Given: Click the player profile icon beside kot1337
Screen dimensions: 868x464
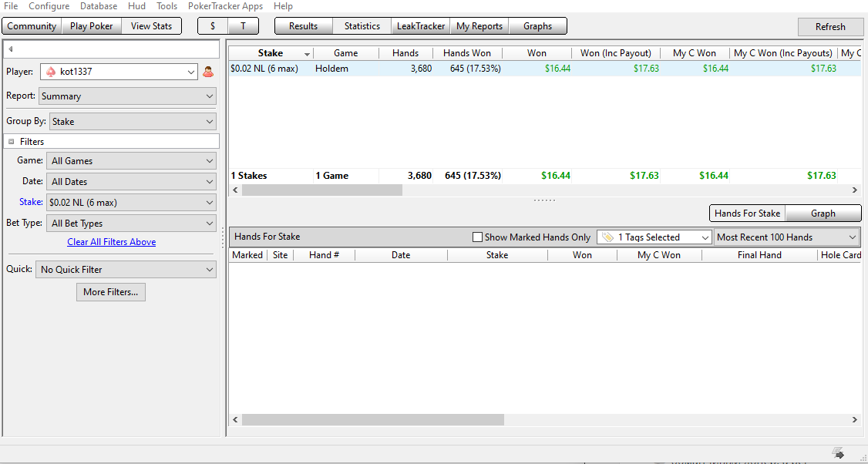Looking at the screenshot, I should [208, 72].
